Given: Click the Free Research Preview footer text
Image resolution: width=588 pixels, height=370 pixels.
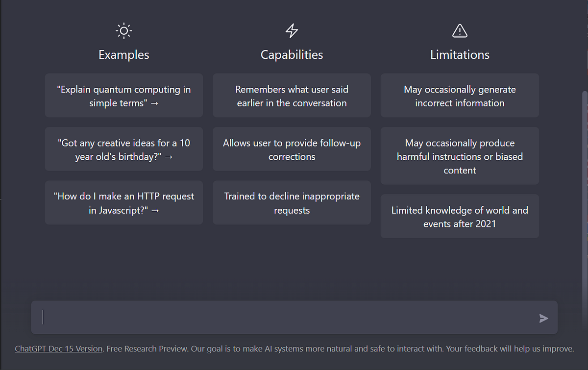Looking at the screenshot, I should point(147,349).
